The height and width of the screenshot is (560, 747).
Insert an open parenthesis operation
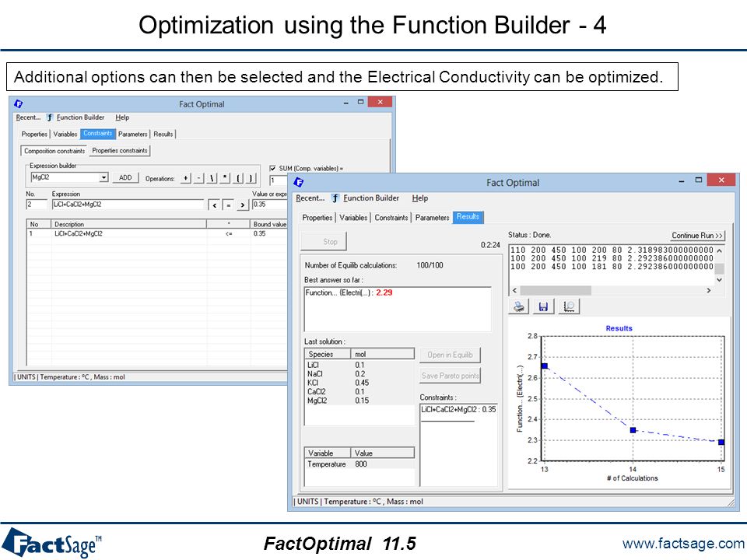point(239,178)
